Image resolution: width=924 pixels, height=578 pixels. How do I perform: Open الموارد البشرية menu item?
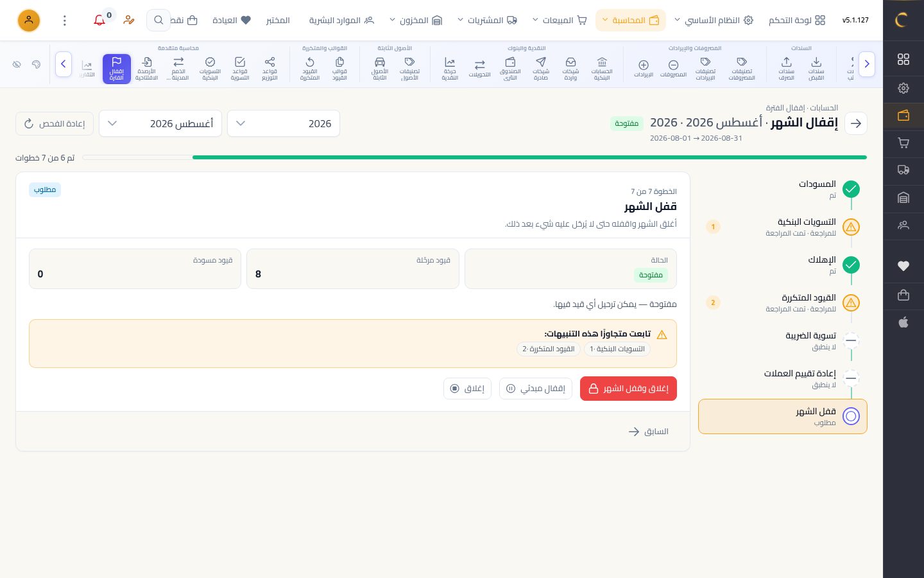point(341,21)
